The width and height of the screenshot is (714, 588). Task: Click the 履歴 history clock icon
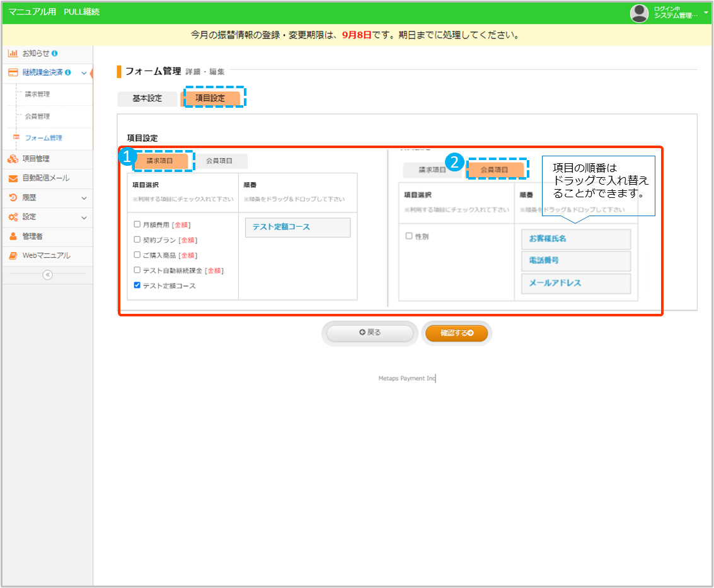13,198
